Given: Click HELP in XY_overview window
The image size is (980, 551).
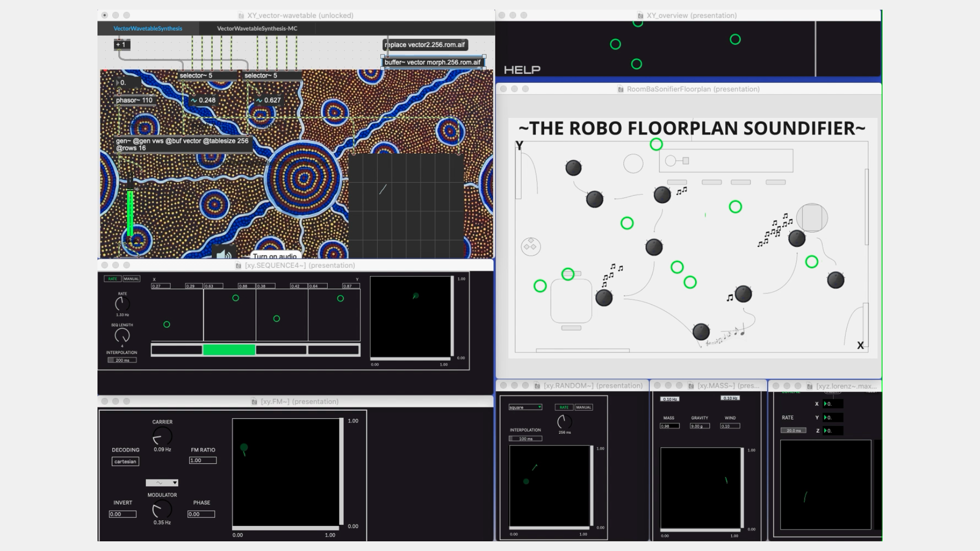Looking at the screenshot, I should pyautogui.click(x=522, y=70).
